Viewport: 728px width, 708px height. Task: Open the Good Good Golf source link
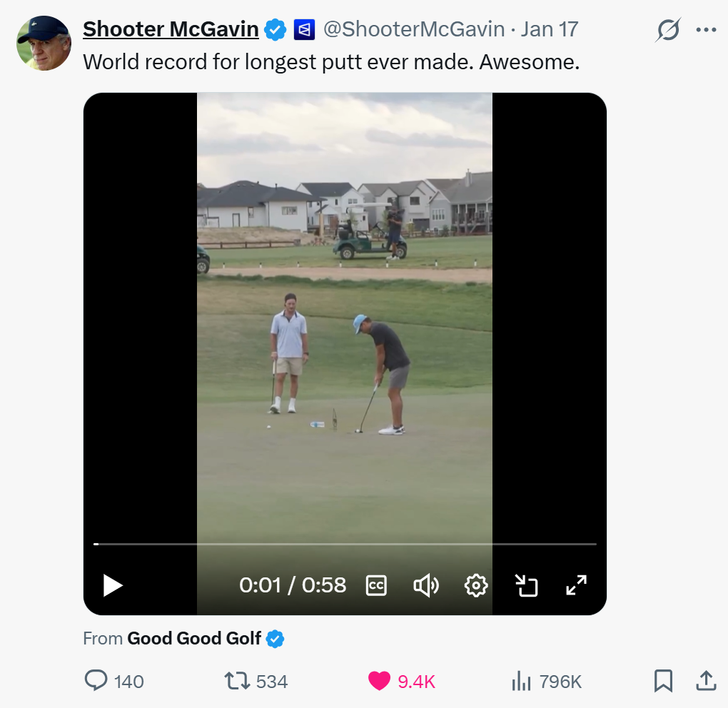[x=194, y=638]
